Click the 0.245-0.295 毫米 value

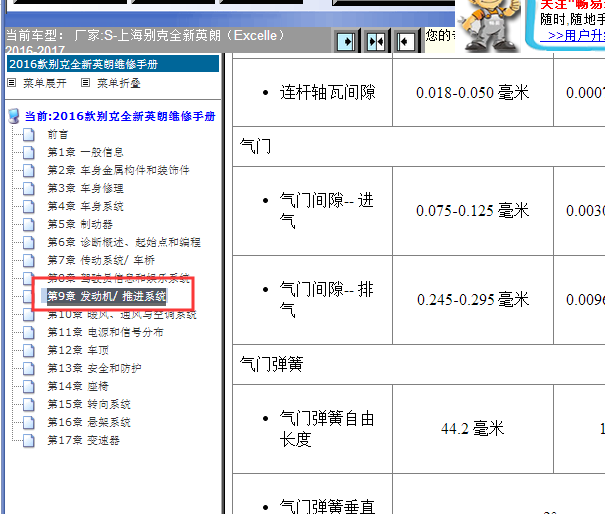[473, 300]
